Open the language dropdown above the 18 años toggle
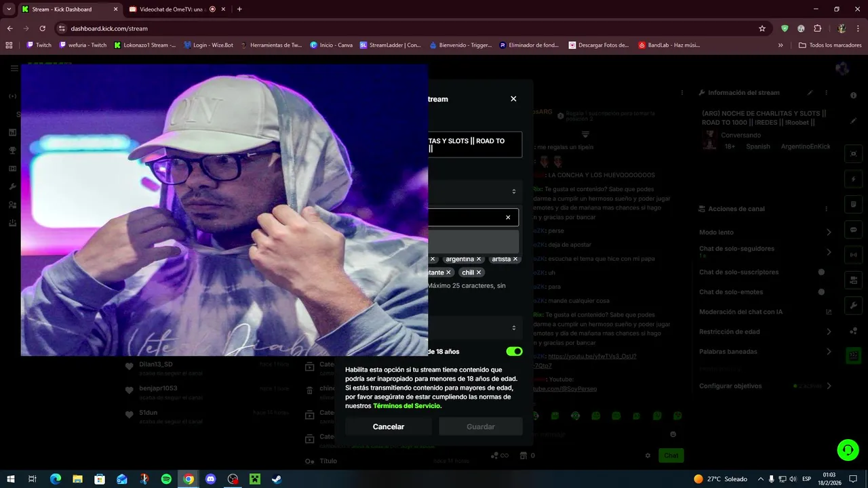The height and width of the screenshot is (488, 868). [x=475, y=327]
